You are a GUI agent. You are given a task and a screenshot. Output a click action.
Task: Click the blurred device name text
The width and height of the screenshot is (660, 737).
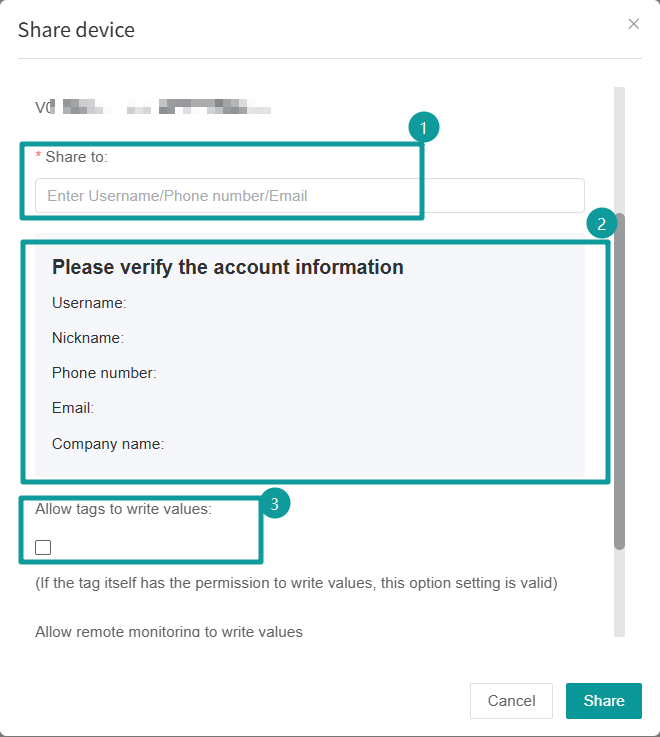pos(153,107)
